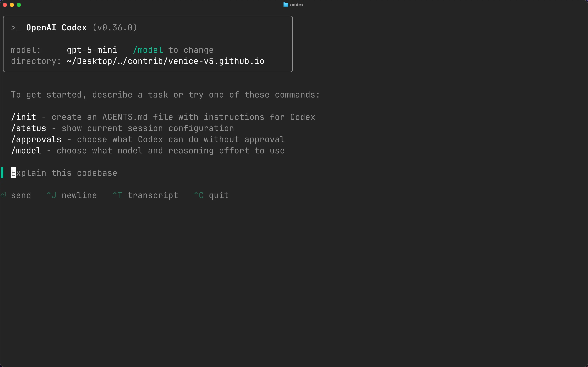Click the >_ terminal prompt icon in the header
The height and width of the screenshot is (367, 588).
(x=16, y=27)
